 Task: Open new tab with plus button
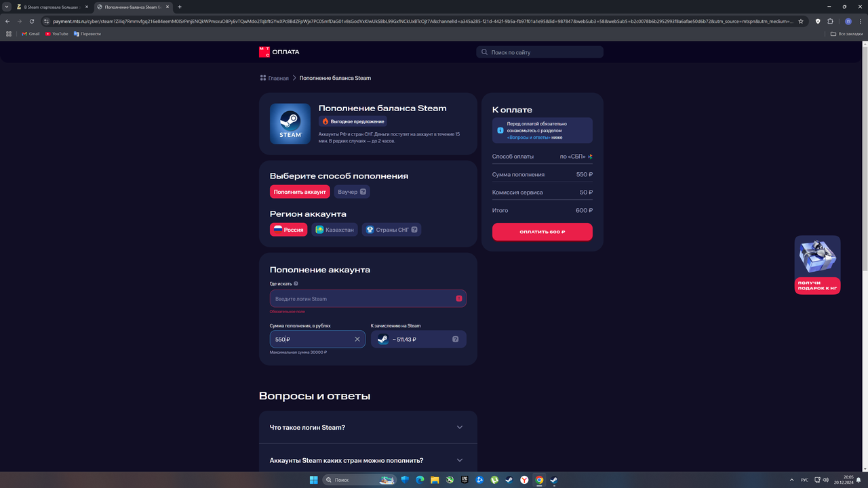[x=180, y=7]
